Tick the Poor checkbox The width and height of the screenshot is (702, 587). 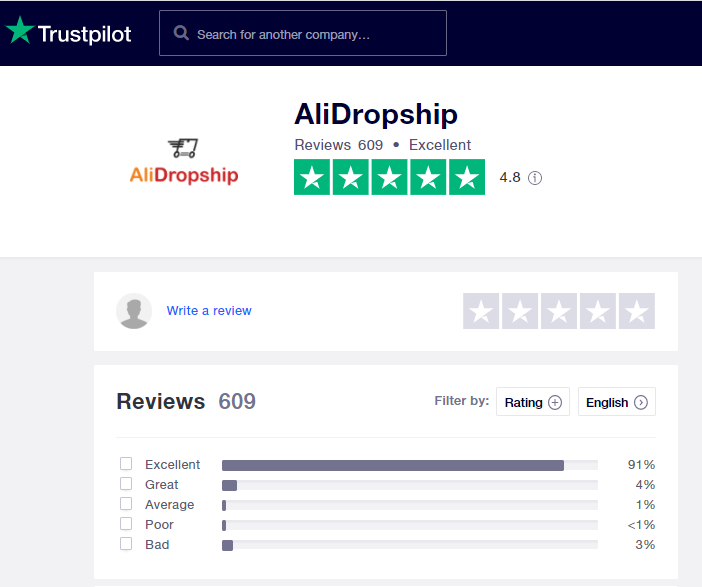click(126, 523)
